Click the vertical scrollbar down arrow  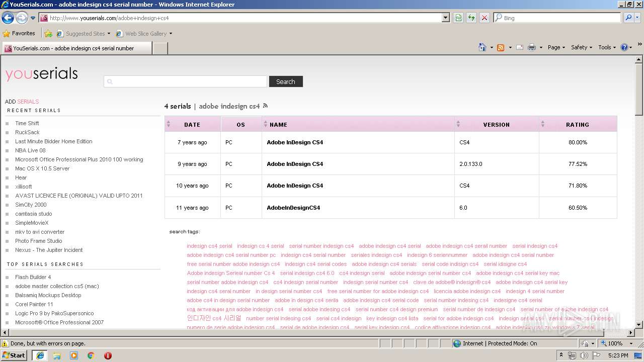point(639,324)
